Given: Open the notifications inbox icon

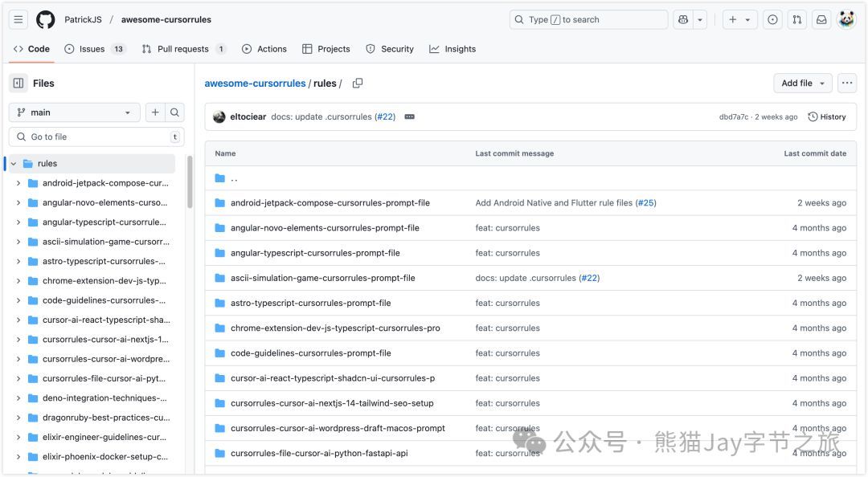Looking at the screenshot, I should click(821, 19).
